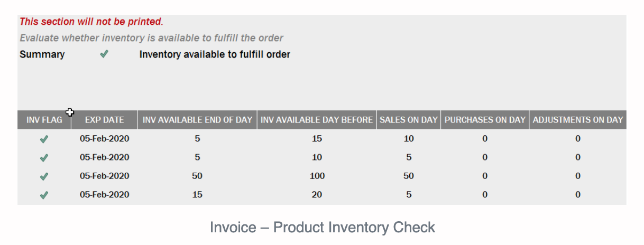Select the day-before value 100 cell
This screenshot has width=644, height=245.
pos(317,176)
